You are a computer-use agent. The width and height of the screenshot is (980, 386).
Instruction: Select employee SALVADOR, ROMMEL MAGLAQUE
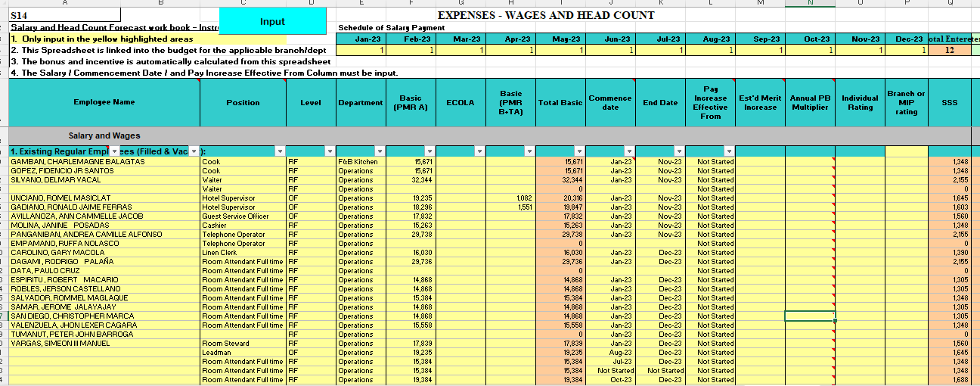[104, 298]
